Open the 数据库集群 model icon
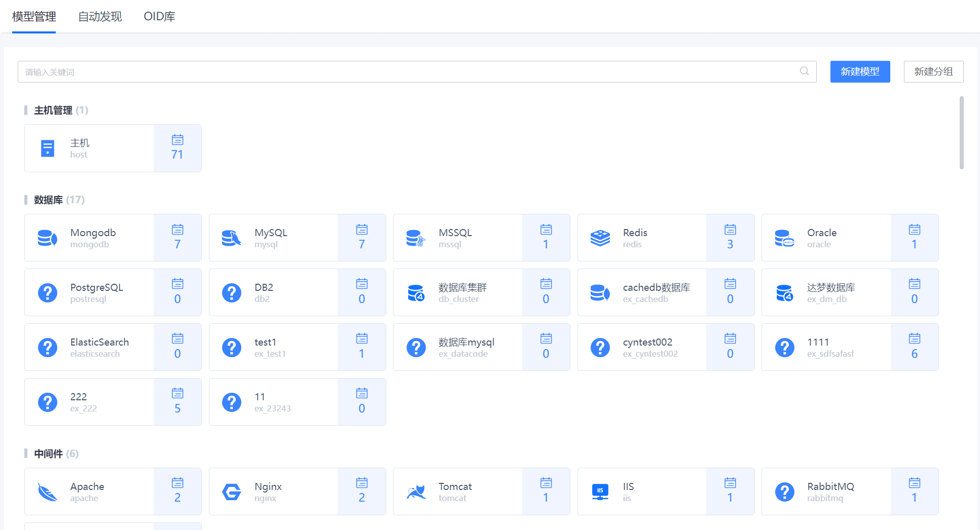The image size is (980, 530). click(416, 292)
